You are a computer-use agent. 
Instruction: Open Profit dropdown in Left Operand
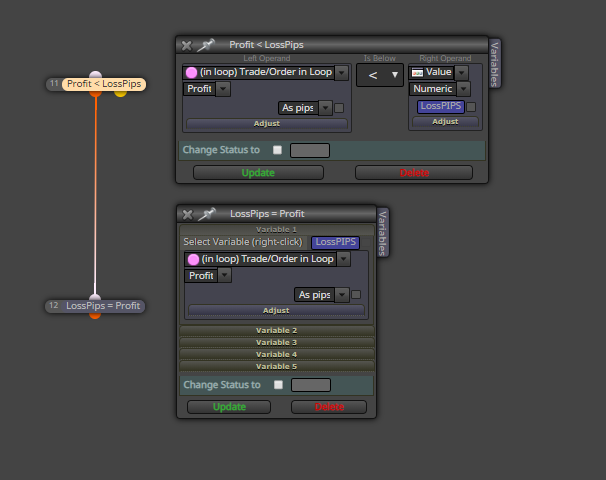click(x=223, y=89)
